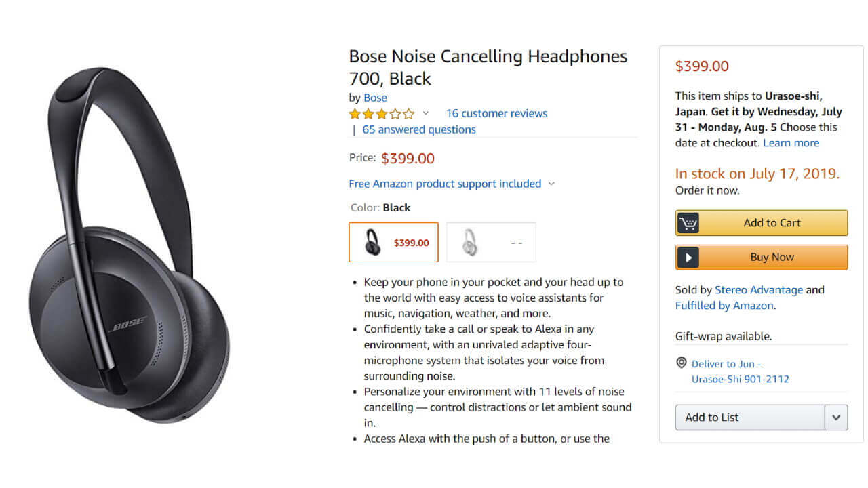Click the delivery location pin icon
The height and width of the screenshot is (488, 868).
pyautogui.click(x=682, y=364)
